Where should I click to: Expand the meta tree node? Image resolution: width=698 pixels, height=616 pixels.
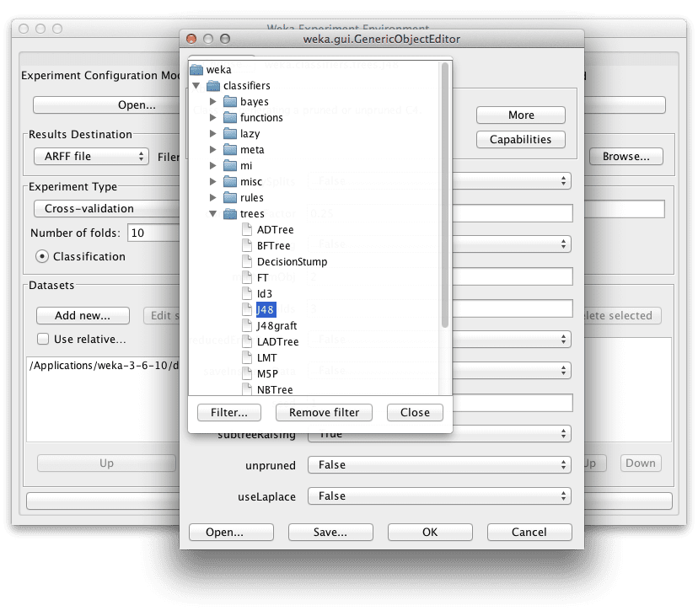pyautogui.click(x=212, y=149)
